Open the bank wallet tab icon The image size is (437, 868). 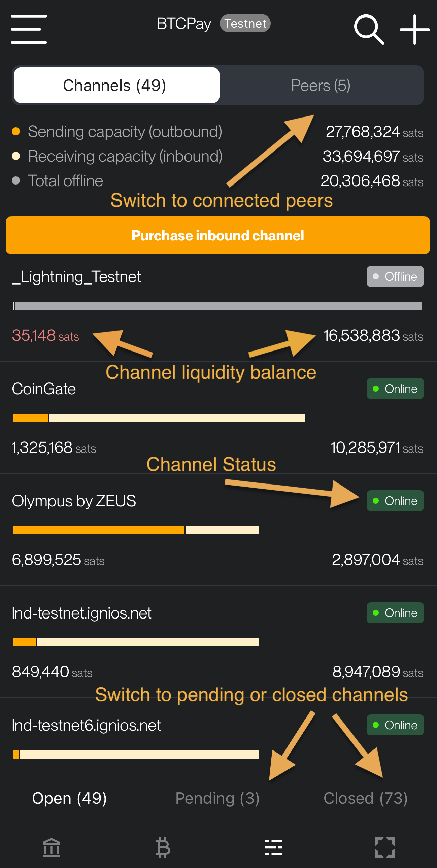tap(51, 847)
